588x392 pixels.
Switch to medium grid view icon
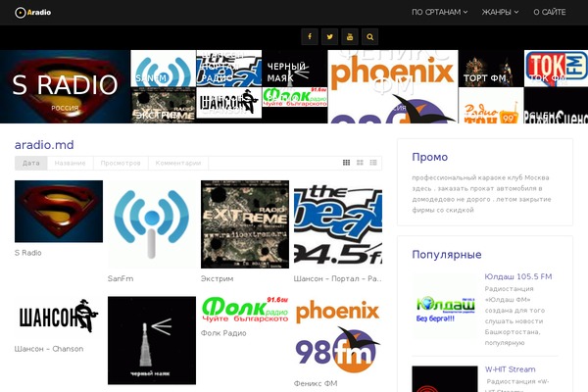(360, 163)
